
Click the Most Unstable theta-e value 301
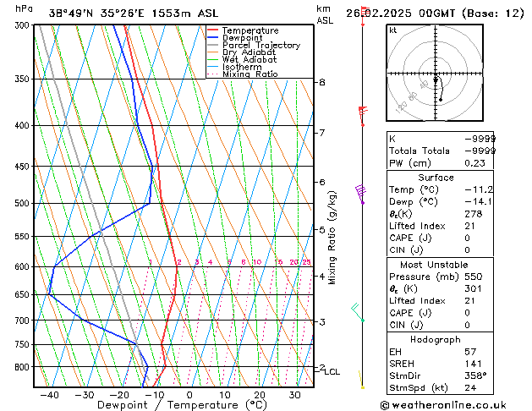coord(474,289)
